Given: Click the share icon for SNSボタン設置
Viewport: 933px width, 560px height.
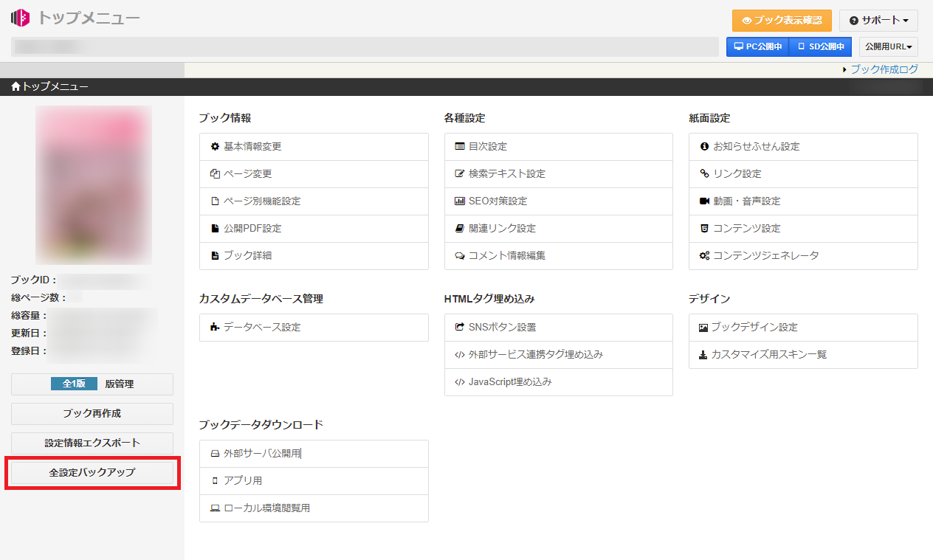Looking at the screenshot, I should [x=460, y=328].
